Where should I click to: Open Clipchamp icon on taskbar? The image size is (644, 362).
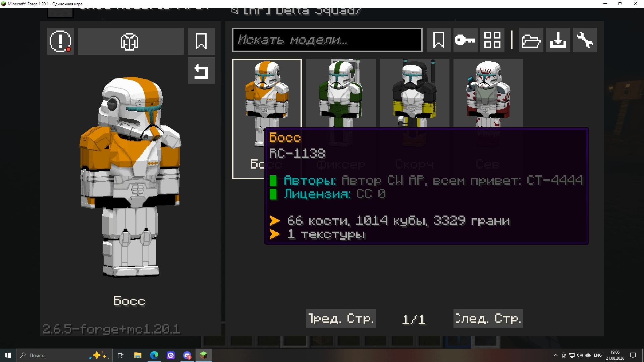click(x=171, y=355)
